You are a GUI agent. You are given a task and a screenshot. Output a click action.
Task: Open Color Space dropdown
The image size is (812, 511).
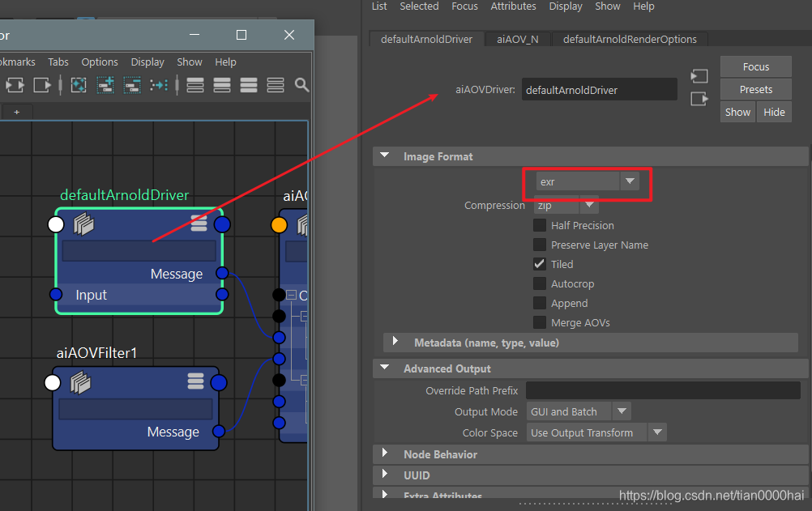[596, 432]
